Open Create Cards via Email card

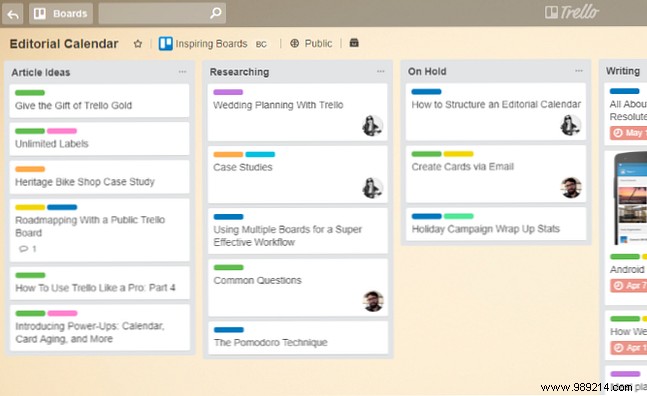(x=496, y=174)
